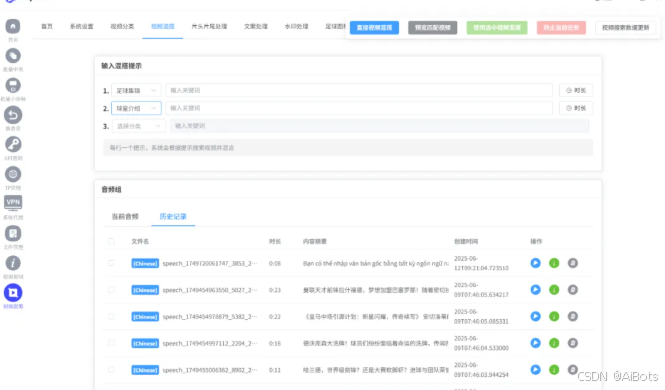Switch to the 文案处理 tab
The width and height of the screenshot is (665, 390).
click(256, 26)
